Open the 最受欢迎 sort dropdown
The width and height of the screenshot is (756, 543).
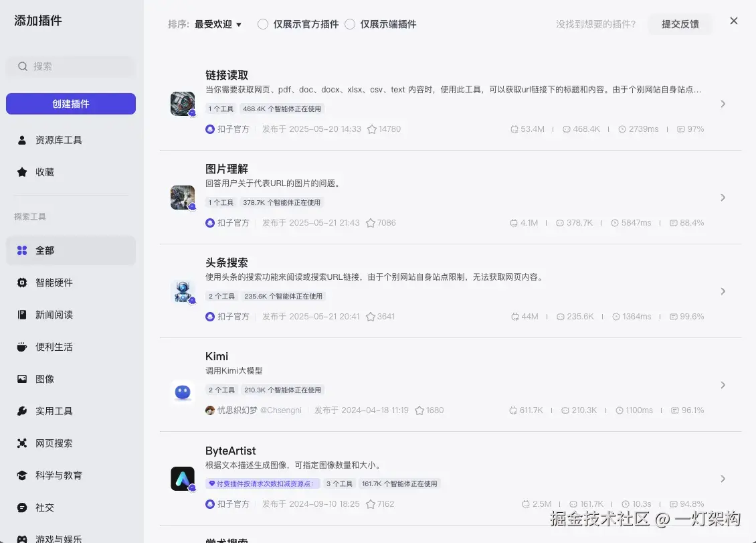tap(218, 24)
